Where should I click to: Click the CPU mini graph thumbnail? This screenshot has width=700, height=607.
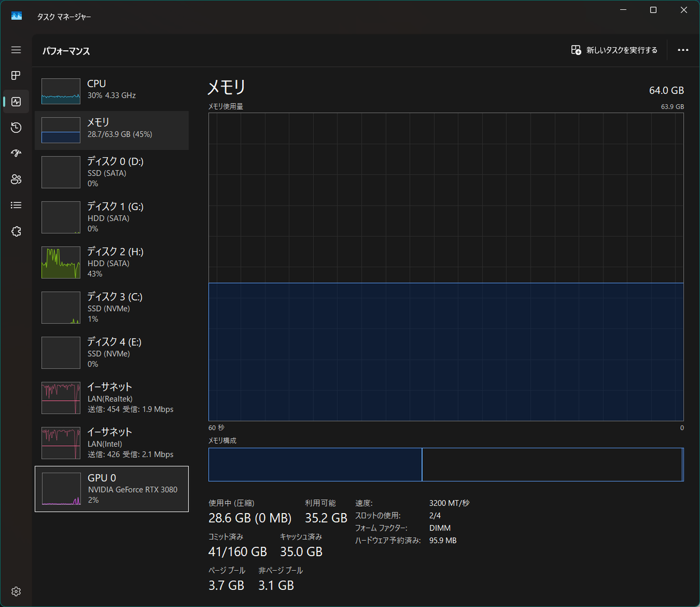61,91
